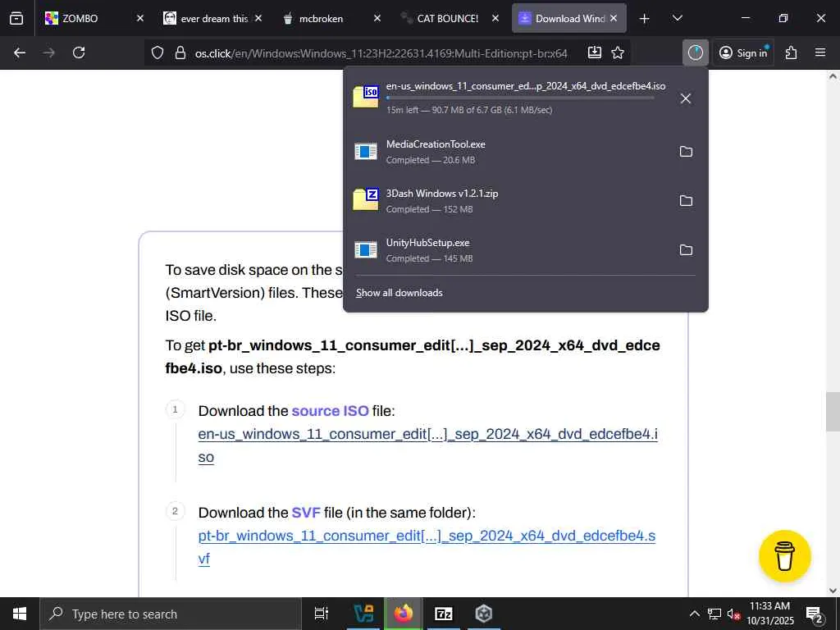Cancel the en-us windows ISO download
Screen dimensions: 840x630
click(x=685, y=98)
